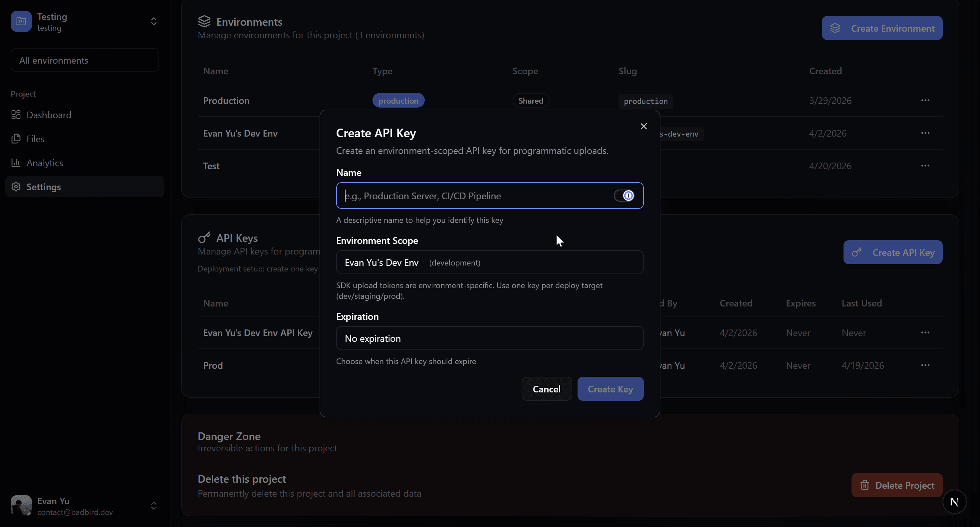980x527 pixels.
Task: Click the Shared scope badge
Action: [x=531, y=101]
